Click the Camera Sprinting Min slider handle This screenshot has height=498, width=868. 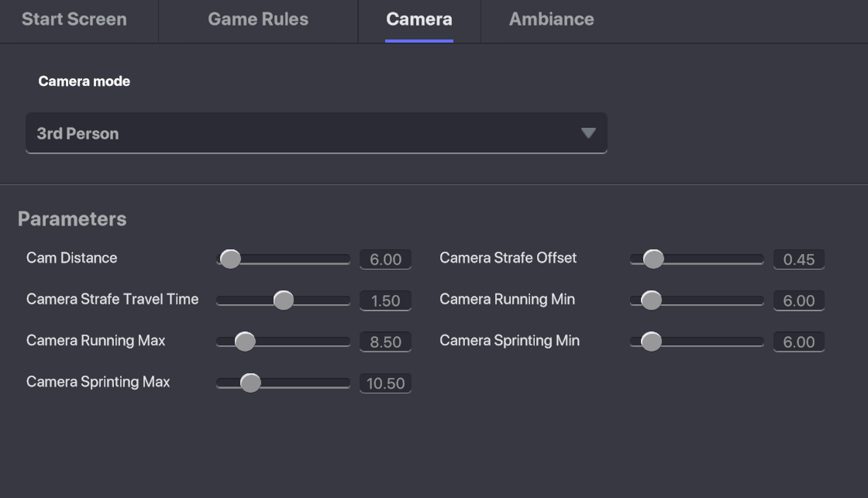click(651, 341)
